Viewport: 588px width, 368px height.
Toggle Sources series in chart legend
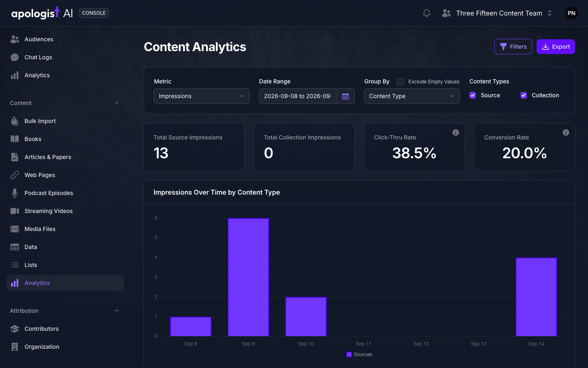359,355
